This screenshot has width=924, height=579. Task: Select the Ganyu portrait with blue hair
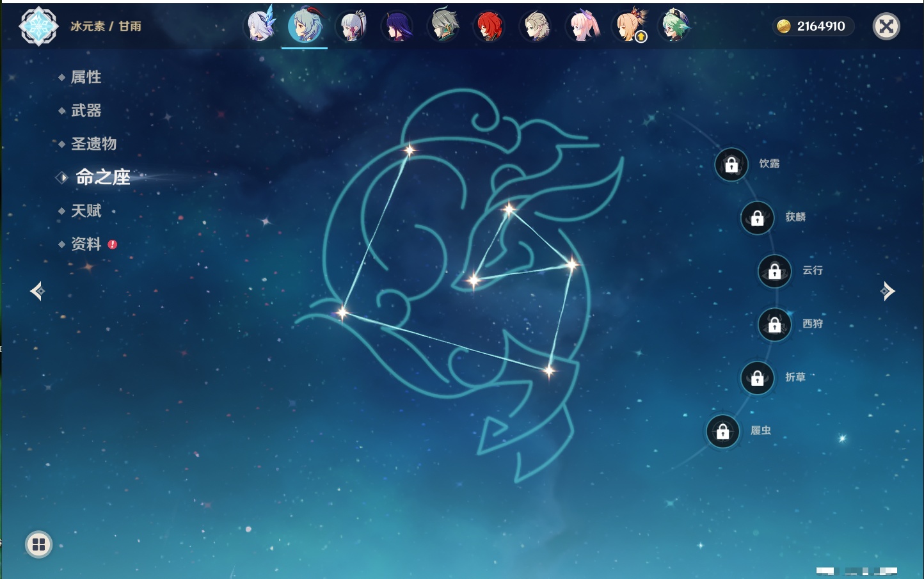[x=305, y=26]
